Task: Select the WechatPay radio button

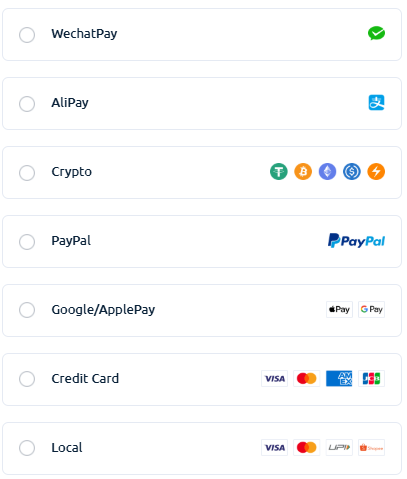Action: point(27,35)
